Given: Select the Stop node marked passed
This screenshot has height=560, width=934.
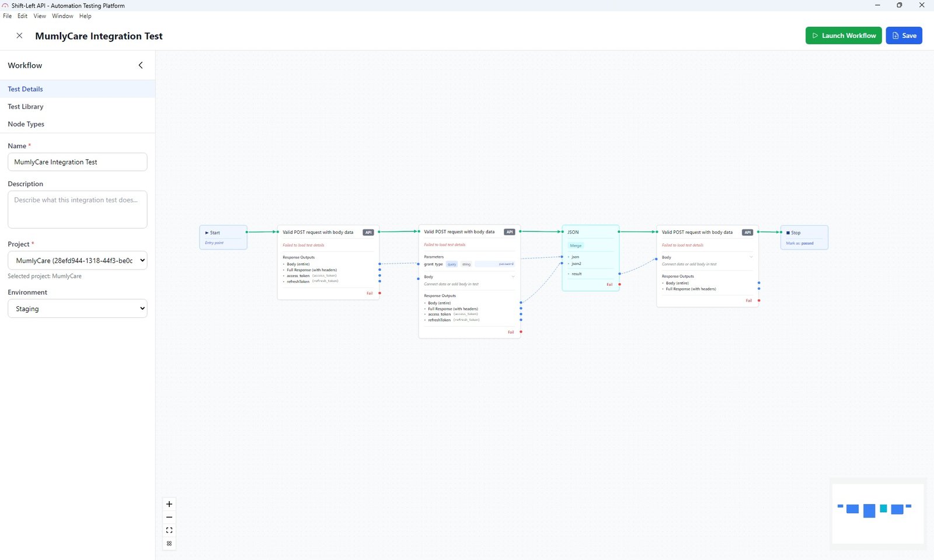Looking at the screenshot, I should 804,237.
